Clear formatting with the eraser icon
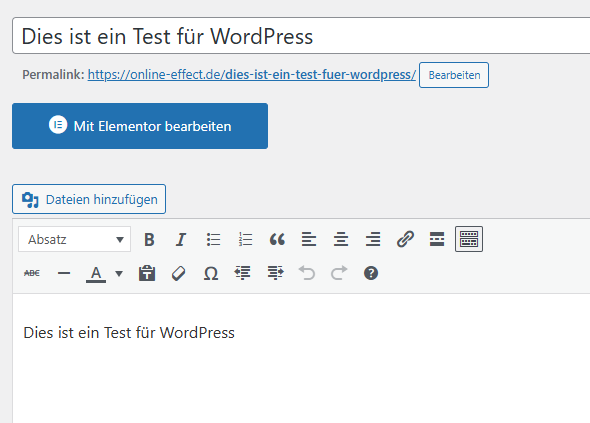Viewport: 590px width, 423px height. pos(179,273)
